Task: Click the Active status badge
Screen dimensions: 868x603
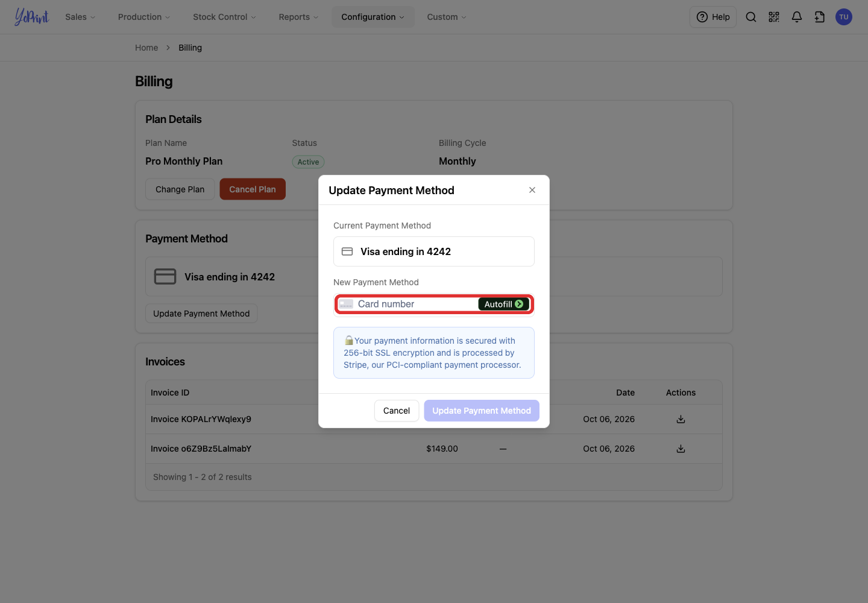Action: tap(308, 162)
